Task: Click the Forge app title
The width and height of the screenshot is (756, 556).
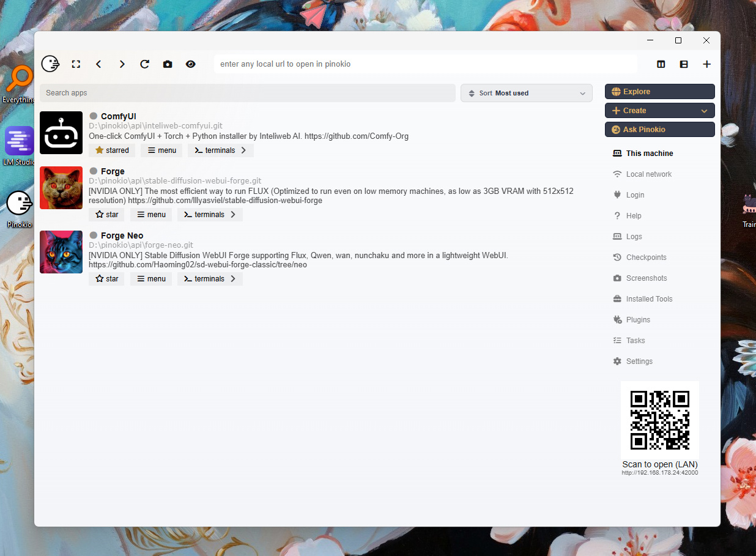Action: coord(113,171)
